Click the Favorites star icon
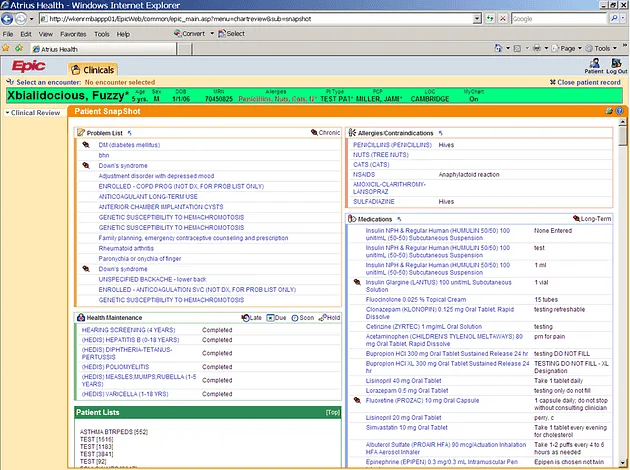This screenshot has height=470, width=630. [6, 49]
